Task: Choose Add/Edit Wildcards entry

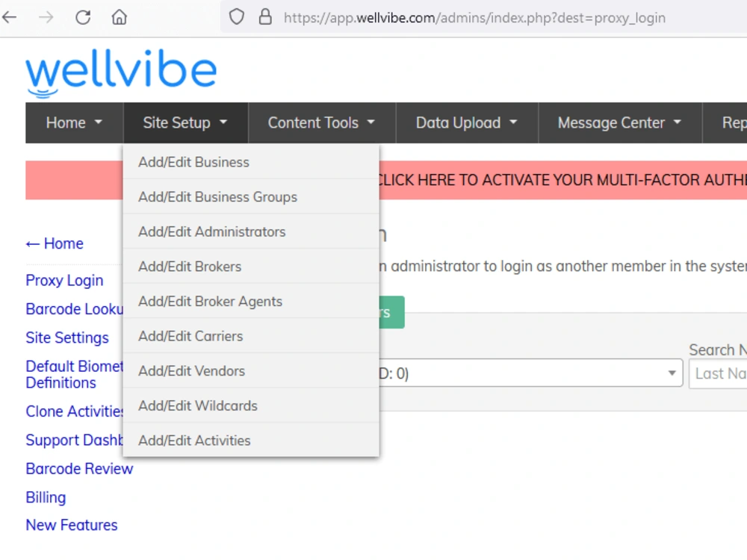Action: (x=251, y=405)
